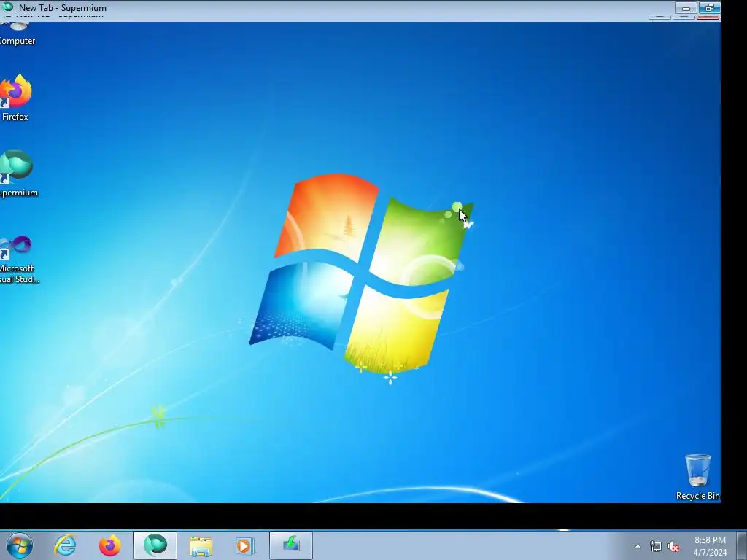The height and width of the screenshot is (560, 747).
Task: Minimize the New Tab - Supermium window
Action: tap(686, 8)
